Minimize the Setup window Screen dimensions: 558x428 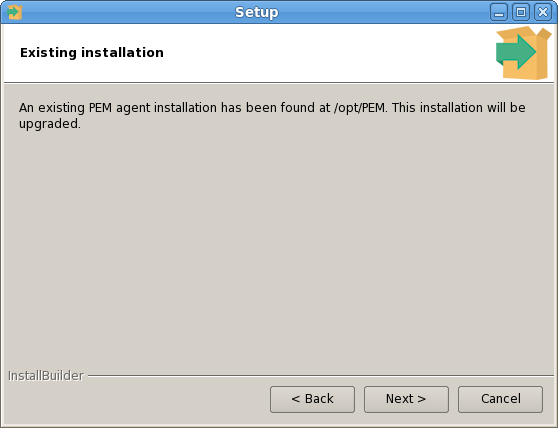[499, 12]
